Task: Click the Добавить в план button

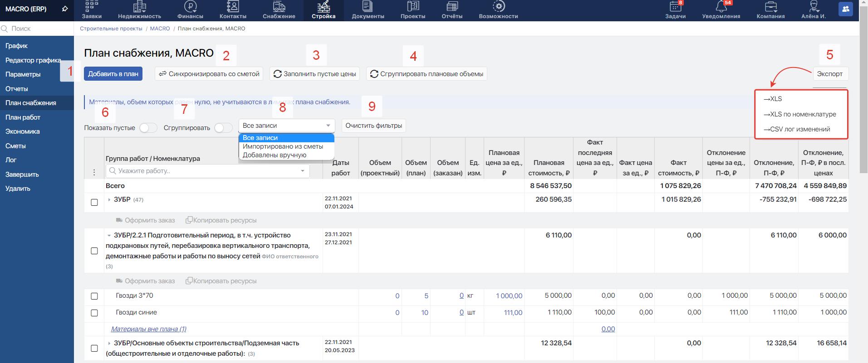Action: [x=113, y=74]
